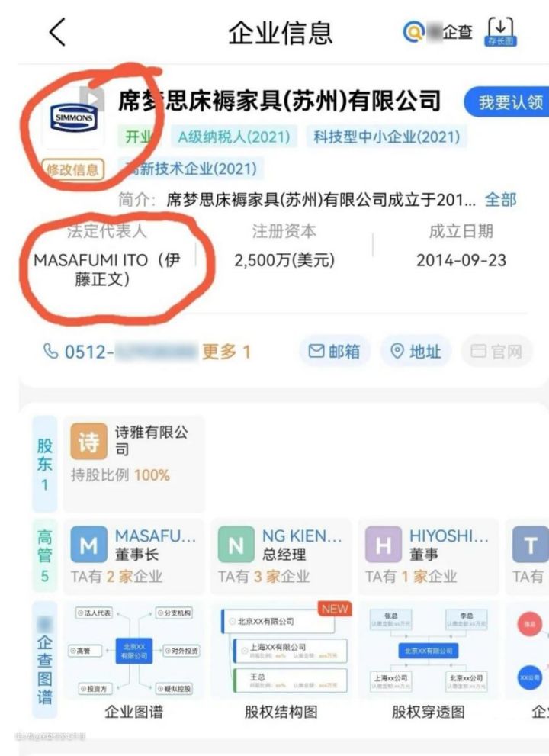
Task: Tap the greyed 官网 website button
Action: click(x=497, y=351)
